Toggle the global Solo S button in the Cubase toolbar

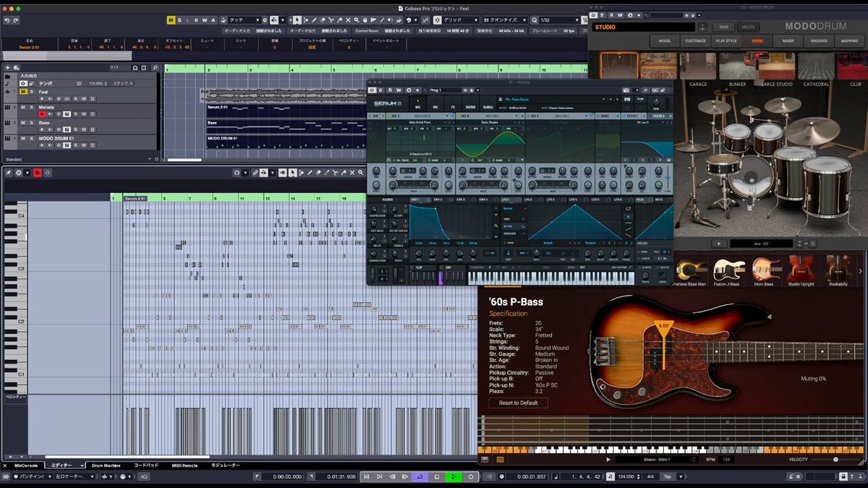(x=179, y=20)
